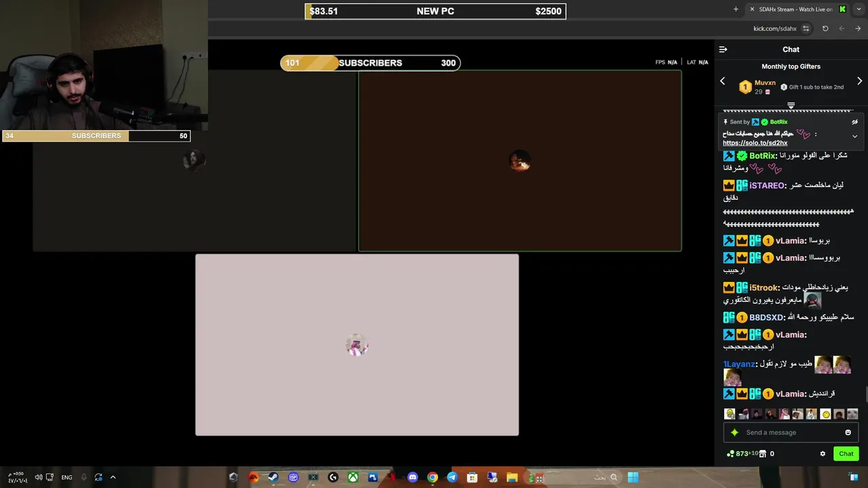
Task: Show next top gifter with right chevron
Action: [x=860, y=81]
